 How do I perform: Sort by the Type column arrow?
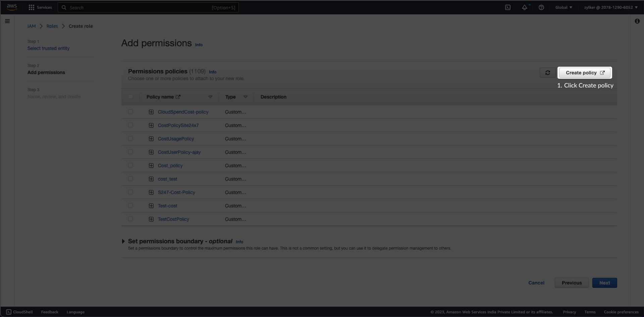(246, 97)
